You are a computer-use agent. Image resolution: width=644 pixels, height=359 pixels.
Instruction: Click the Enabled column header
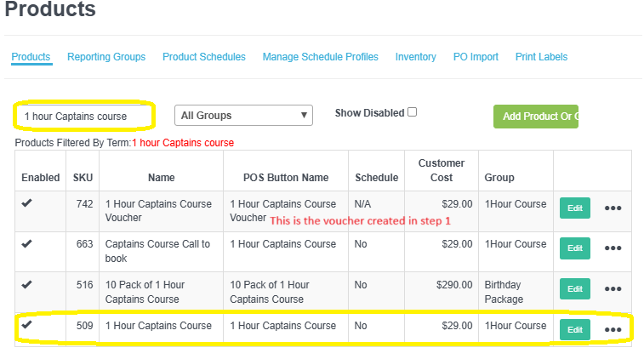(x=41, y=178)
